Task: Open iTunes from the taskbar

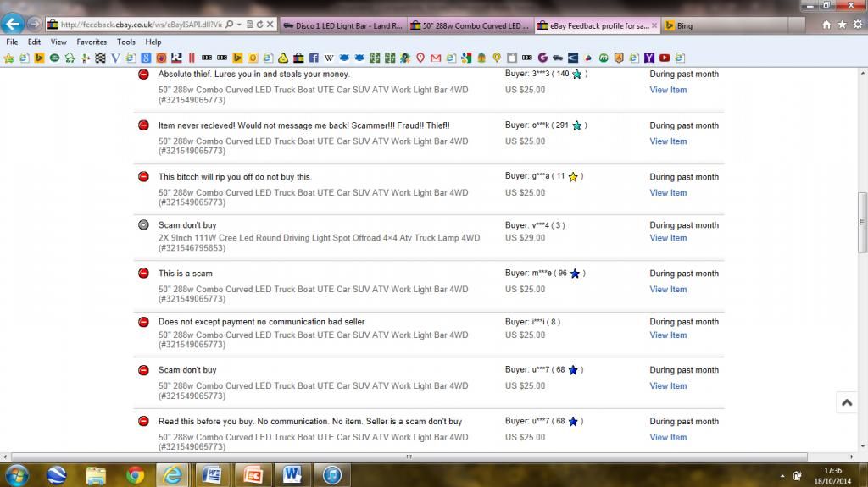Action: click(331, 475)
